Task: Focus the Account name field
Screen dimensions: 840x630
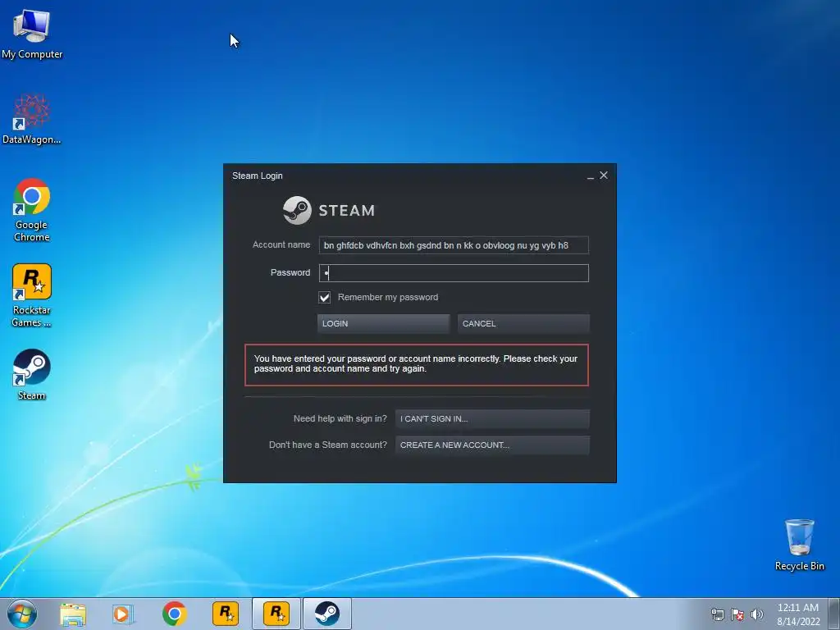Action: coord(454,245)
